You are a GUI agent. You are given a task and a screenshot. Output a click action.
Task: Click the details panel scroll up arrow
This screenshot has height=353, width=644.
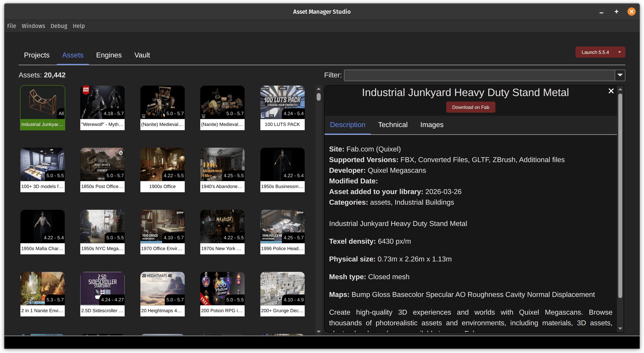pos(620,89)
